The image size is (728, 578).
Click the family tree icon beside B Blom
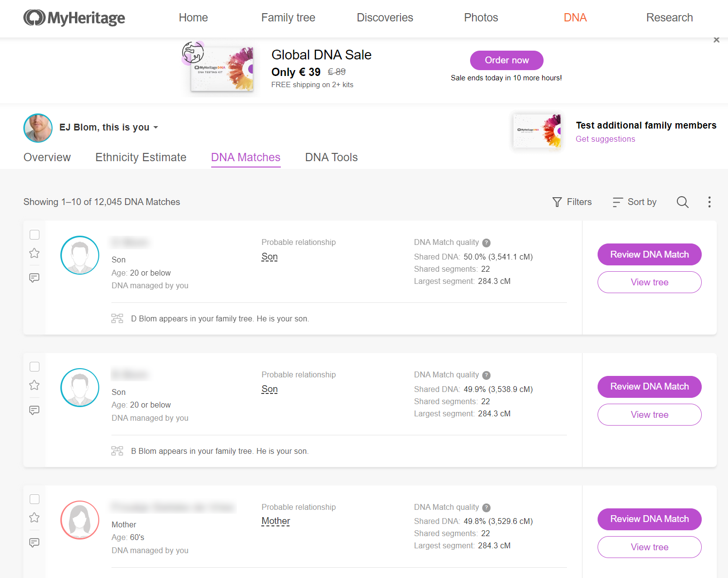click(117, 451)
